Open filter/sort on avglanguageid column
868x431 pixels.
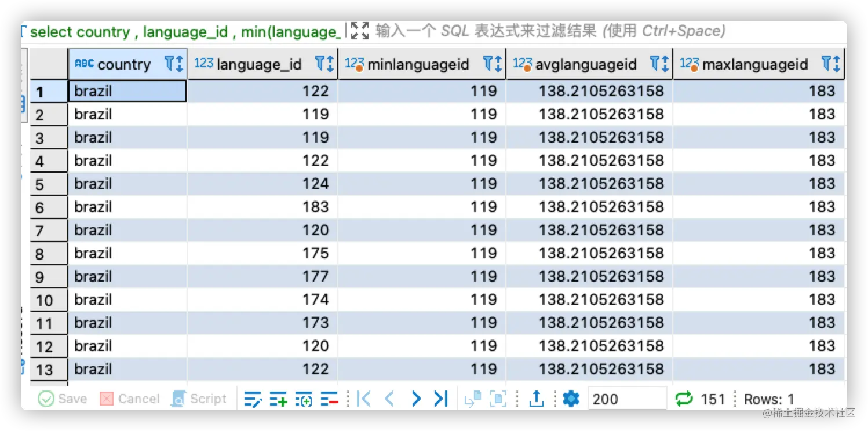click(x=659, y=64)
